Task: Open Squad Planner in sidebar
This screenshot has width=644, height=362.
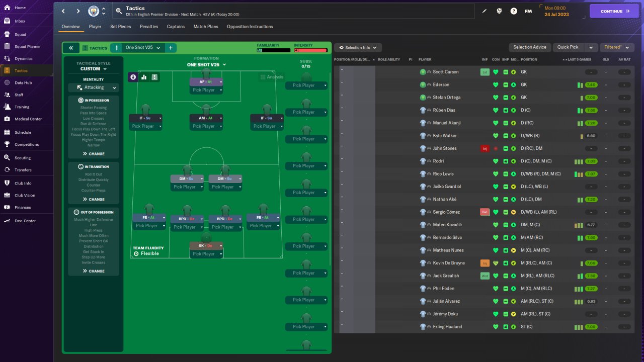Action: (27, 47)
